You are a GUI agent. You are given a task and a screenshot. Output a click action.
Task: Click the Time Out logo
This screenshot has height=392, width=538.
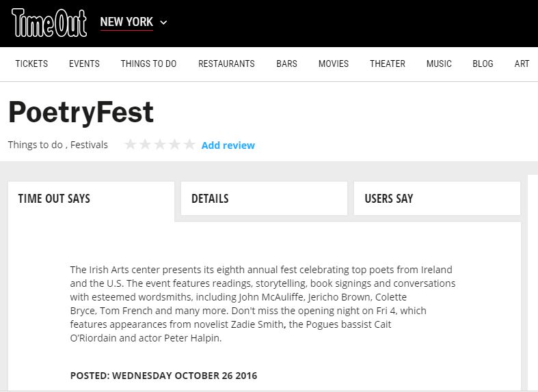pos(49,23)
